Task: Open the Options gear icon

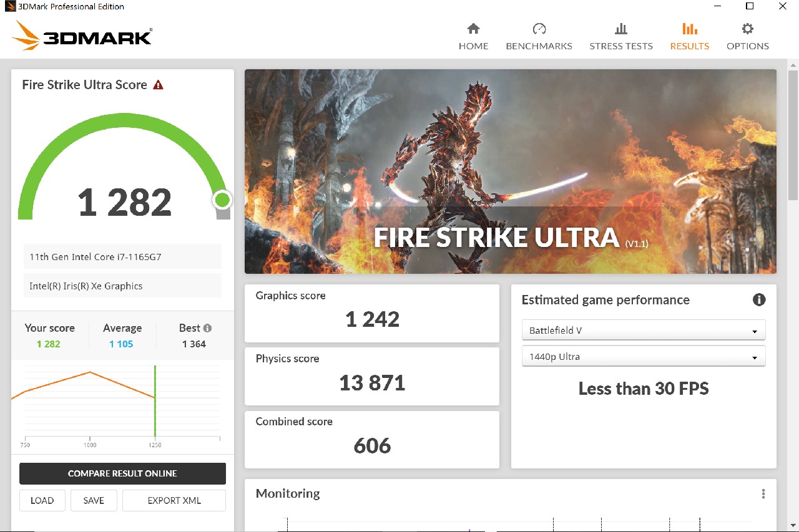Action: [748, 29]
